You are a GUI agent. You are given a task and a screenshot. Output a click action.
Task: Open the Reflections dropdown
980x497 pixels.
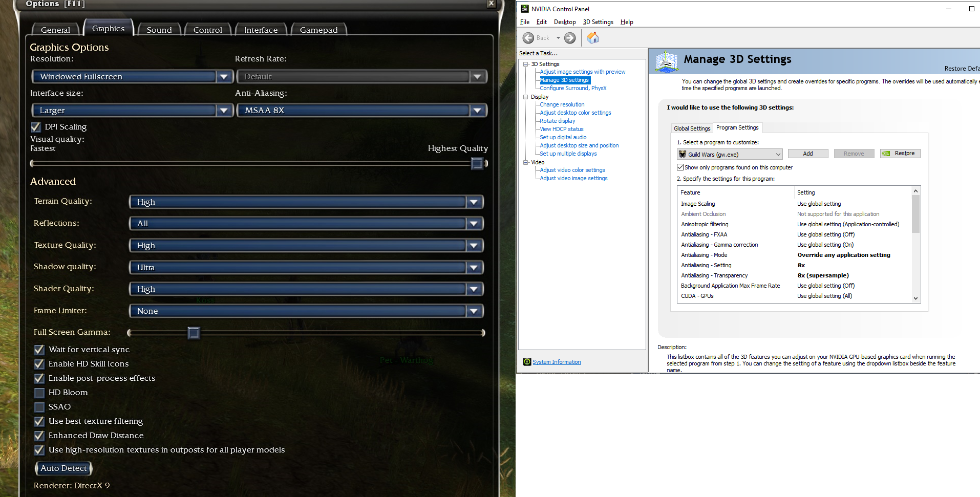click(x=306, y=224)
